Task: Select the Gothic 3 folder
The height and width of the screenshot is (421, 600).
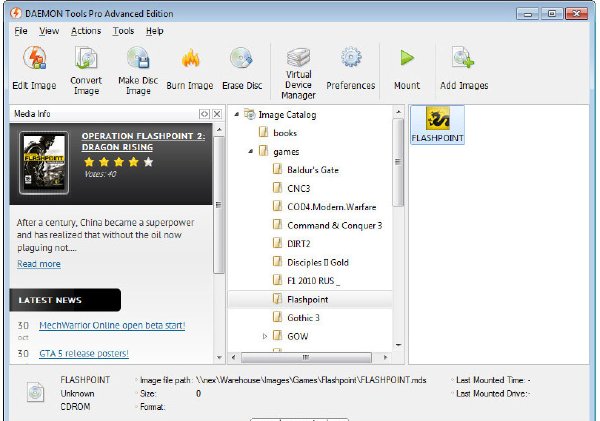Action: pyautogui.click(x=303, y=318)
